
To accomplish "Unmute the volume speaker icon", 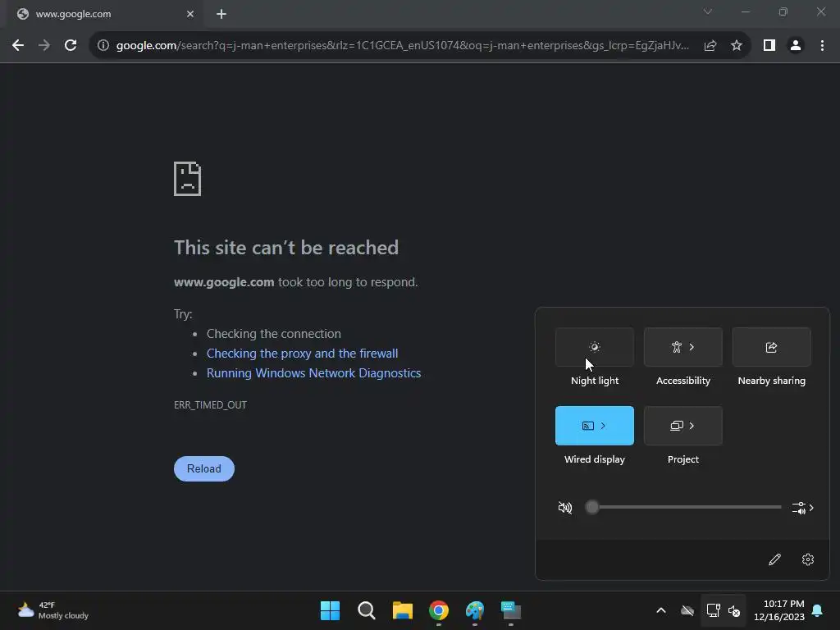I will click(565, 507).
